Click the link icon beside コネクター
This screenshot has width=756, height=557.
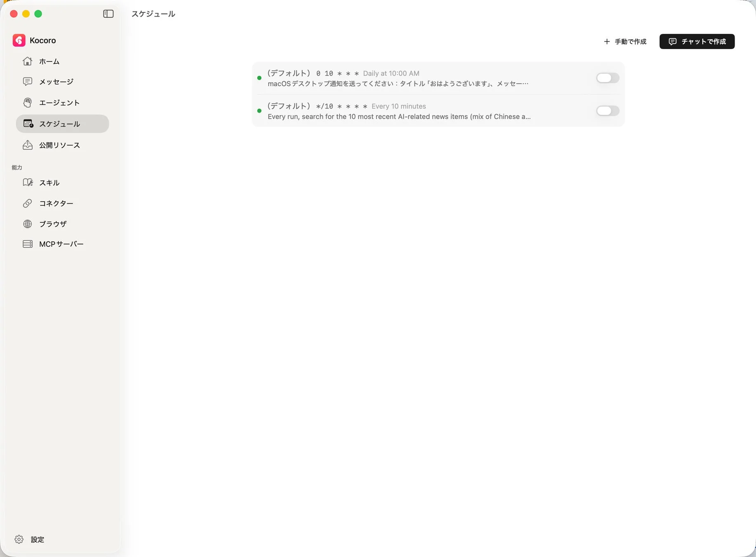pyautogui.click(x=28, y=203)
